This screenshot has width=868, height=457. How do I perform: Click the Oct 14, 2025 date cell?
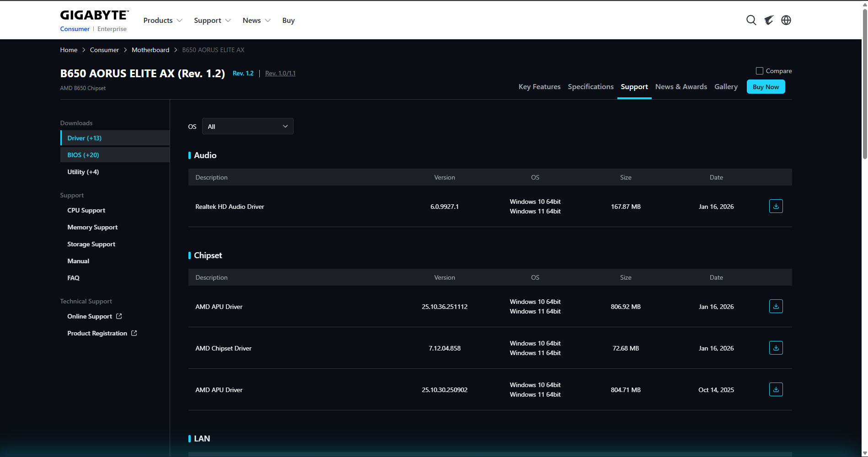point(716,390)
